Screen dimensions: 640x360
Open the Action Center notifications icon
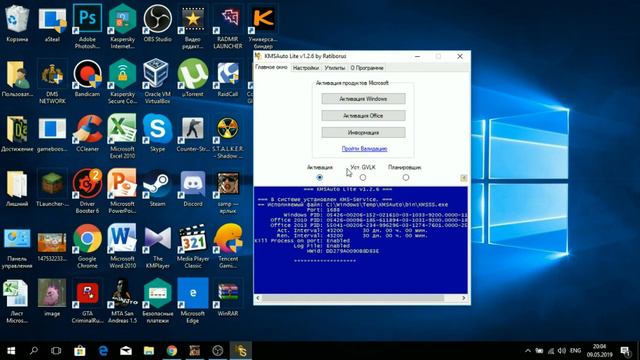[x=625, y=351]
